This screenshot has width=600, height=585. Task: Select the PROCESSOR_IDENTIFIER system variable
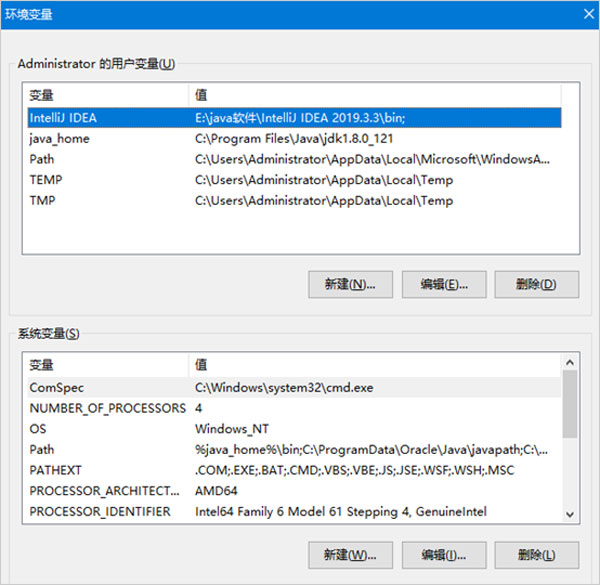point(100,512)
